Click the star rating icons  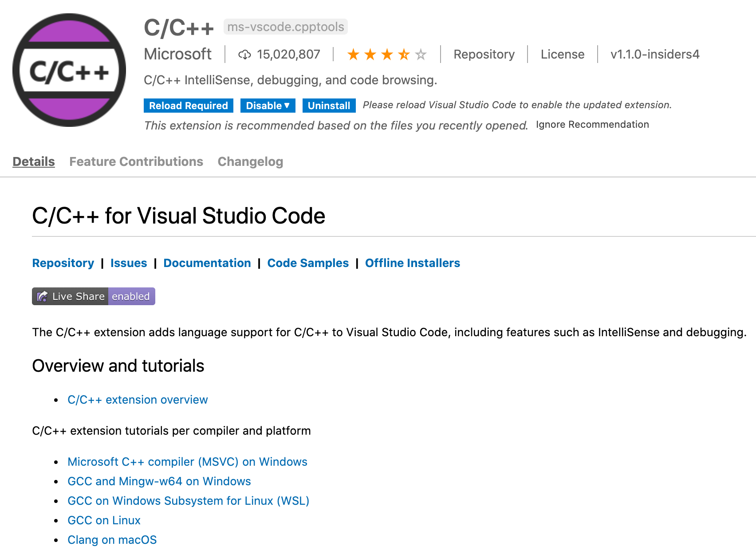point(386,55)
